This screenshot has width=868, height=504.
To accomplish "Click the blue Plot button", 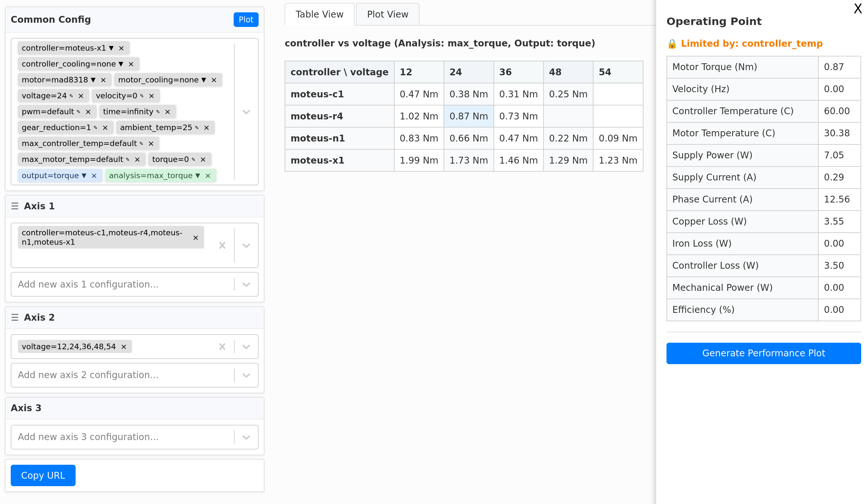I will tap(246, 20).
